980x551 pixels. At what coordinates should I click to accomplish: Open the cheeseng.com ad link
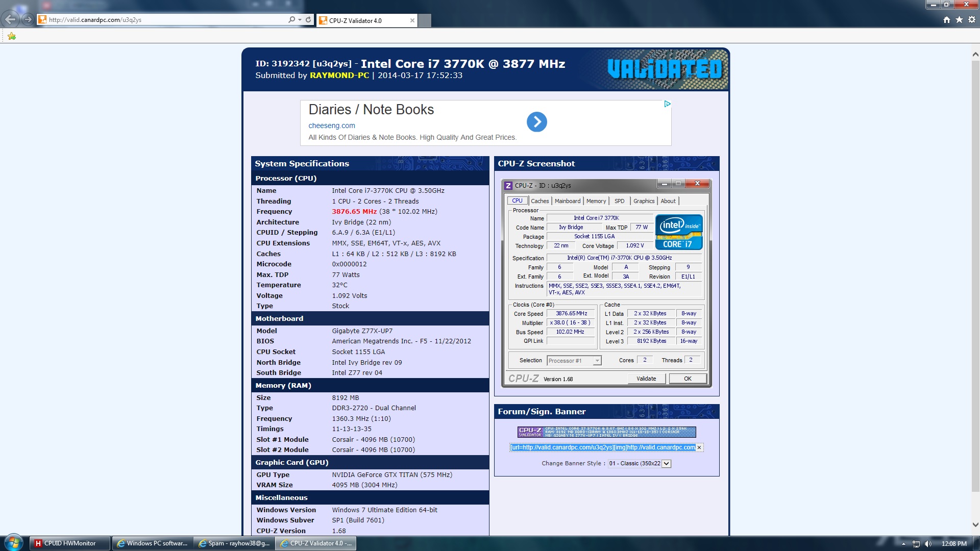[331, 126]
